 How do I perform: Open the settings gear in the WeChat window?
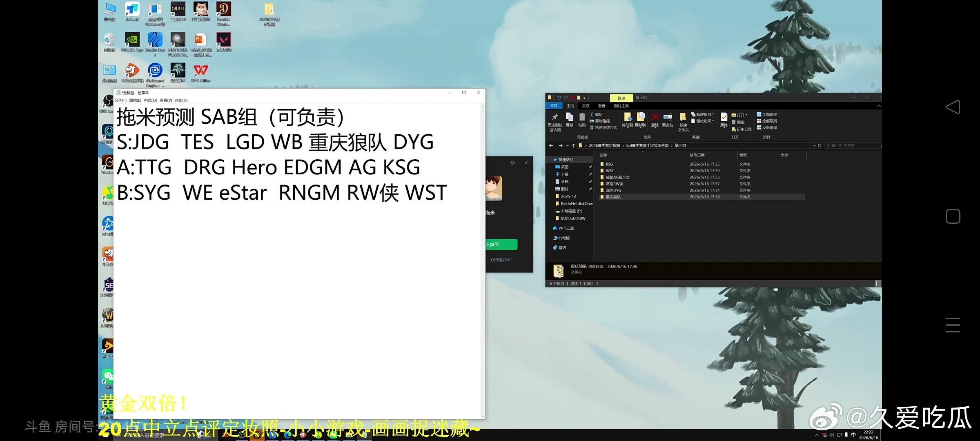pyautogui.click(x=512, y=163)
